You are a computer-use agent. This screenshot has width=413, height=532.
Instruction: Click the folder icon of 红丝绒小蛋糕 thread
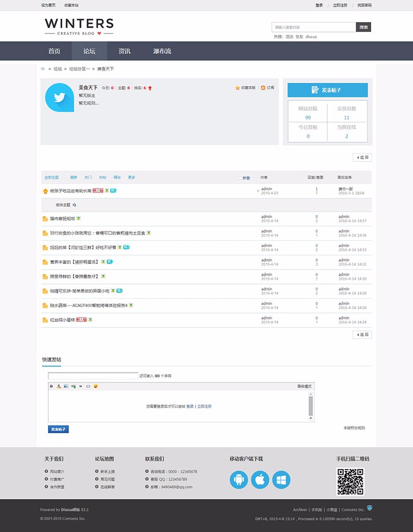coord(45,320)
